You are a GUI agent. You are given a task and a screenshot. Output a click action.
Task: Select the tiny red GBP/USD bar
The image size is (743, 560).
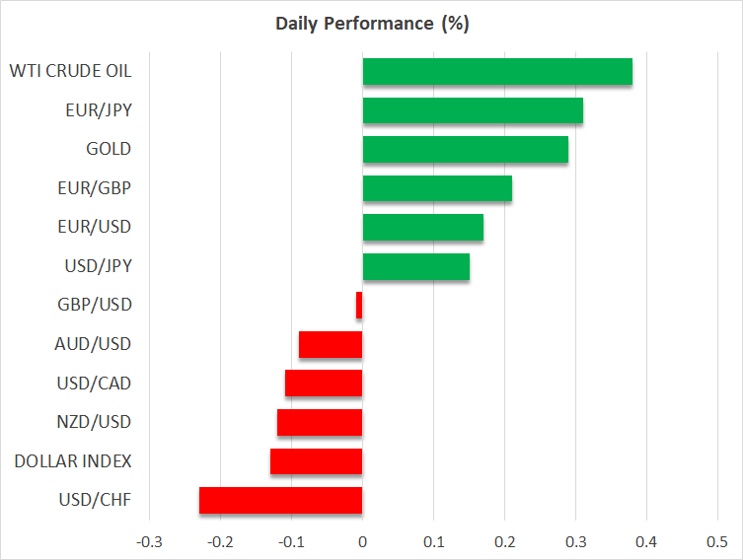359,306
